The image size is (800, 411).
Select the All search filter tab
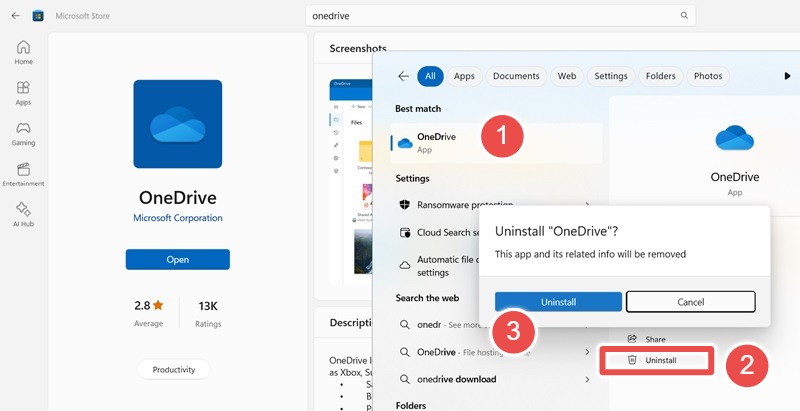click(x=430, y=76)
